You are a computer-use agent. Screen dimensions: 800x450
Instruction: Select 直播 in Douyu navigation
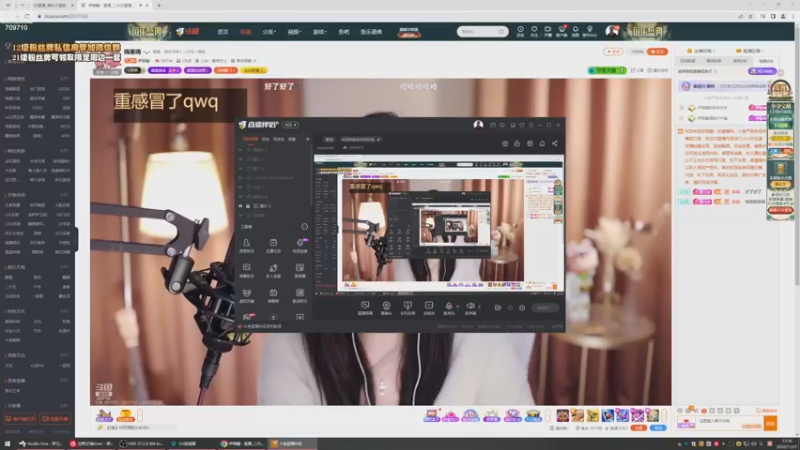point(245,32)
